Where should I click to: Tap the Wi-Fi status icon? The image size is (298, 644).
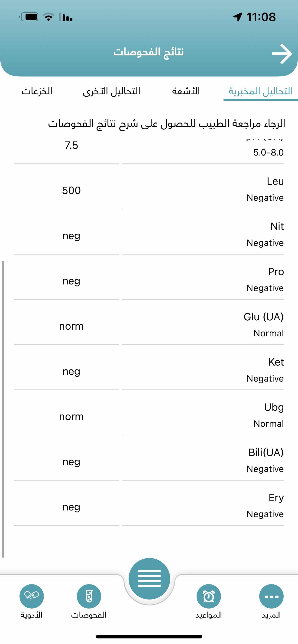pyautogui.click(x=49, y=17)
